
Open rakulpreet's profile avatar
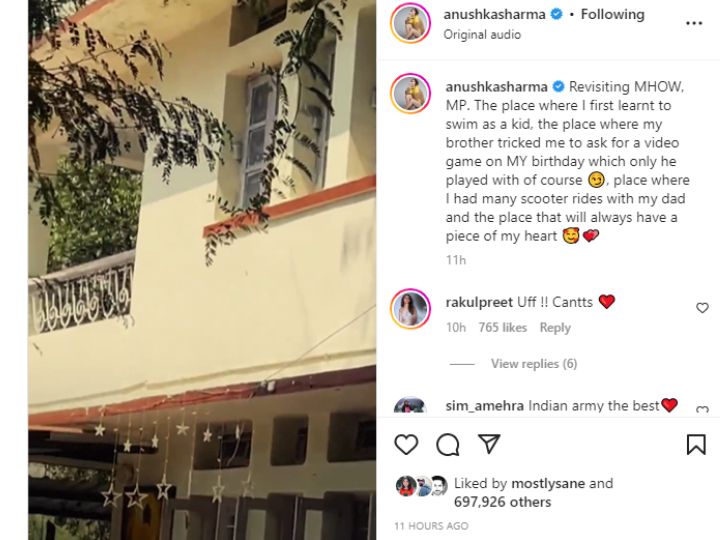(411, 309)
